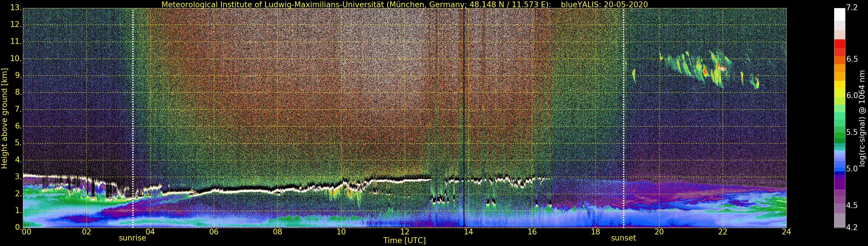The image size is (868, 246).
Task: Click the '18' time axis tick label
Action: pyautogui.click(x=595, y=232)
